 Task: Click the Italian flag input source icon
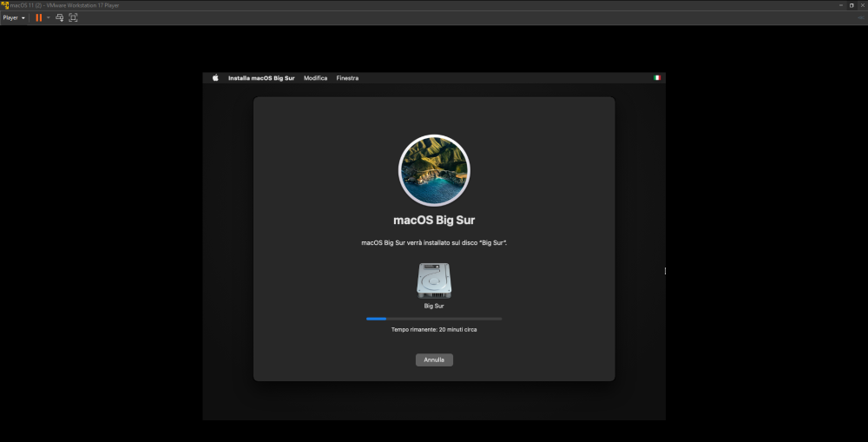(x=657, y=78)
